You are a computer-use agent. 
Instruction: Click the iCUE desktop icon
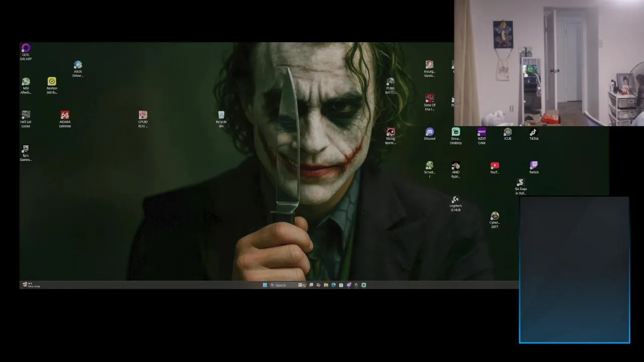[508, 134]
